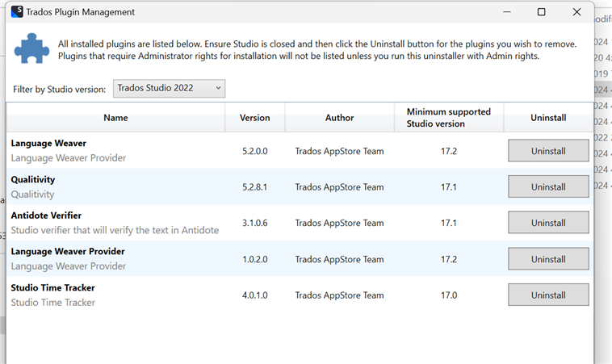The image size is (612, 364).
Task: Sort by the Version column header
Action: (255, 117)
